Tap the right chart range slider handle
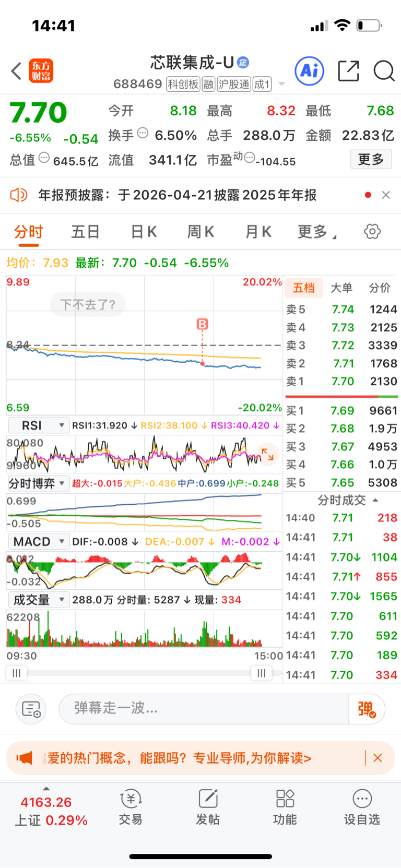This screenshot has width=401, height=868. pyautogui.click(x=262, y=673)
